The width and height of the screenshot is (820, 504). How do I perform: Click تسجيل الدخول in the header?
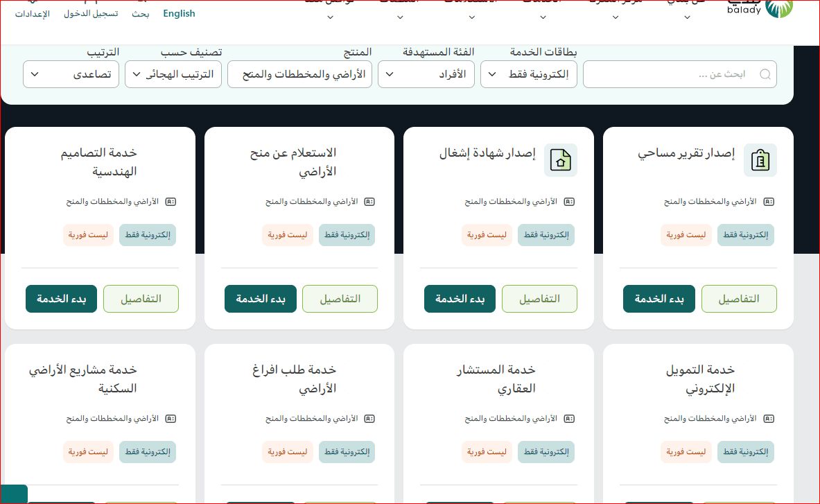90,13
